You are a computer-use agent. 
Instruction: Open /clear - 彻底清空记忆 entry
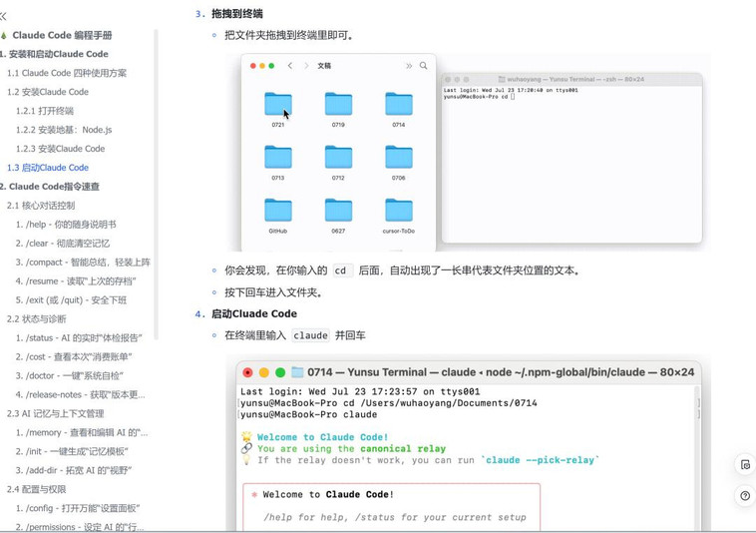pyautogui.click(x=63, y=244)
